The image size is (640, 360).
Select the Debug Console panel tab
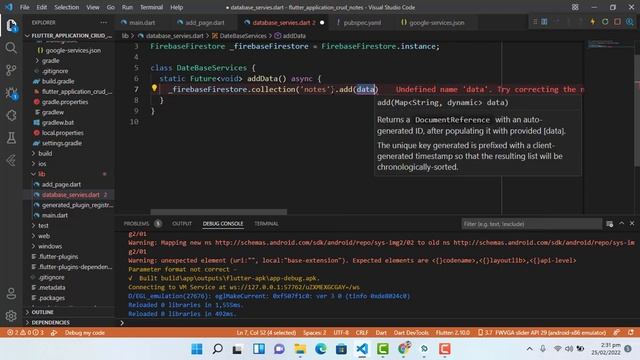pos(223,224)
